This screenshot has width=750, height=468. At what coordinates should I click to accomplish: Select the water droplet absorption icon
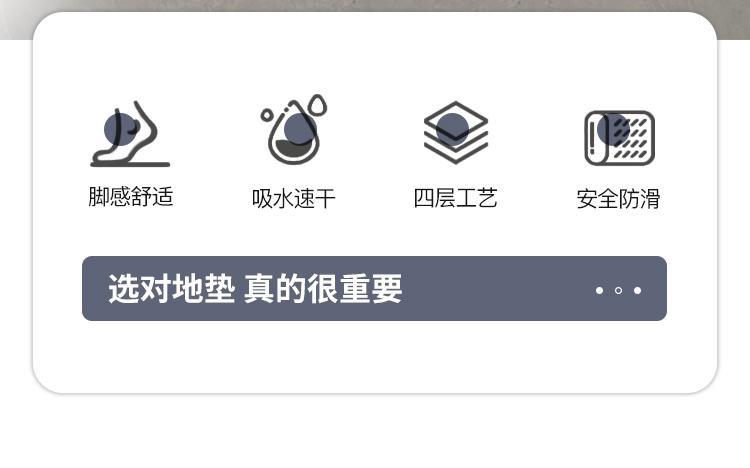tap(294, 130)
